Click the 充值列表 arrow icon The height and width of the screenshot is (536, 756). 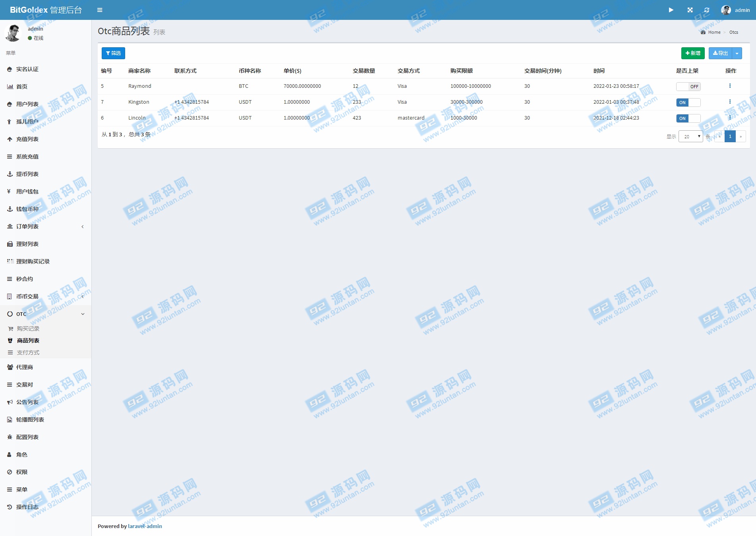point(10,139)
